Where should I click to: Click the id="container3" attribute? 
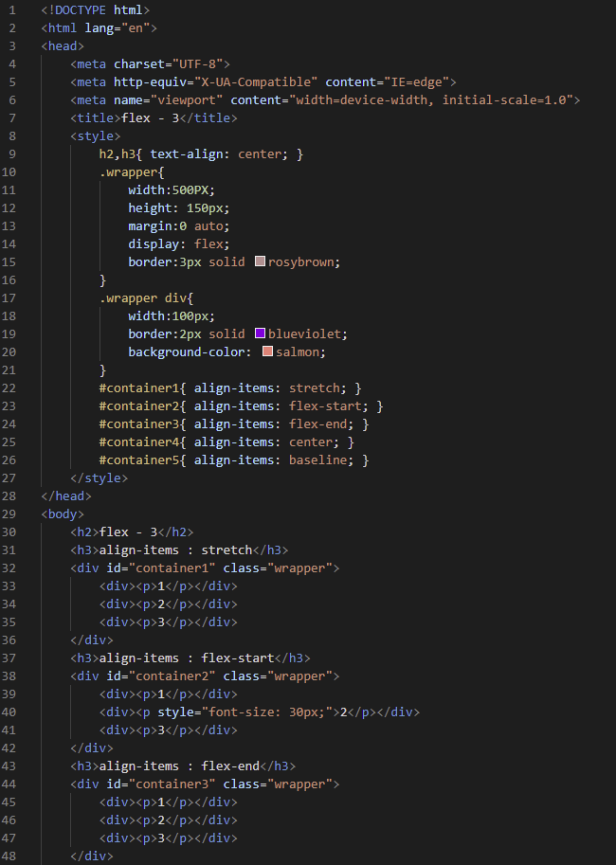(x=160, y=784)
